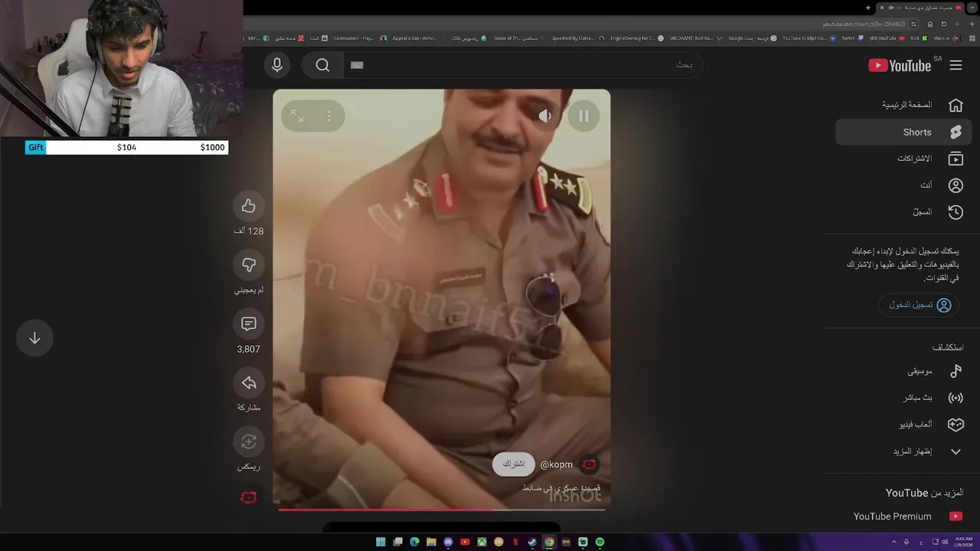Browse Music in Explore section
This screenshot has height=551, width=980.
pyautogui.click(x=903, y=371)
